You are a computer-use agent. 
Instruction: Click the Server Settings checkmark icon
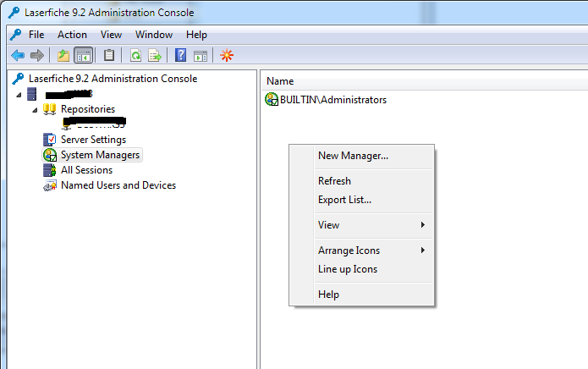pyautogui.click(x=50, y=140)
